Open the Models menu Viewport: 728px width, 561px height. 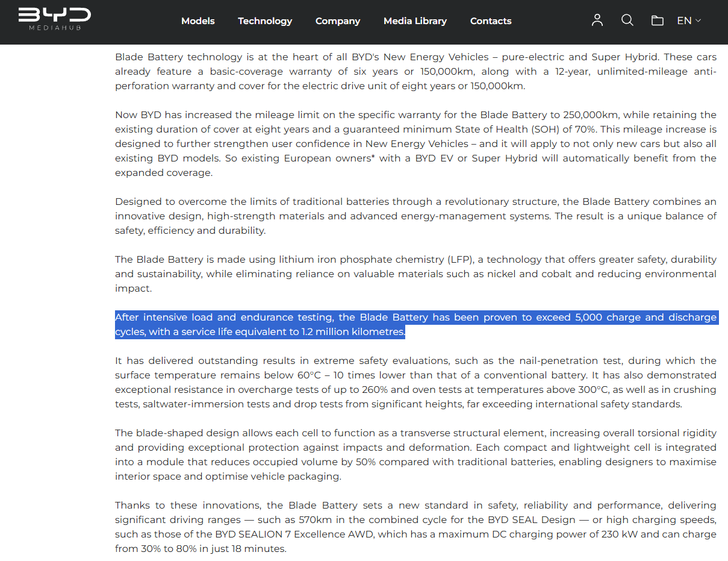click(198, 20)
